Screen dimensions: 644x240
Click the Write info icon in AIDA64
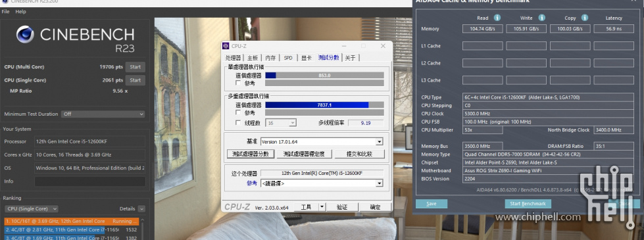(542, 18)
